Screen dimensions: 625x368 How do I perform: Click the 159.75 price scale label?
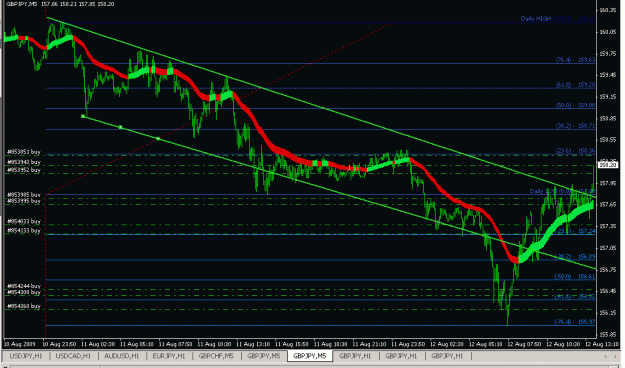point(608,54)
